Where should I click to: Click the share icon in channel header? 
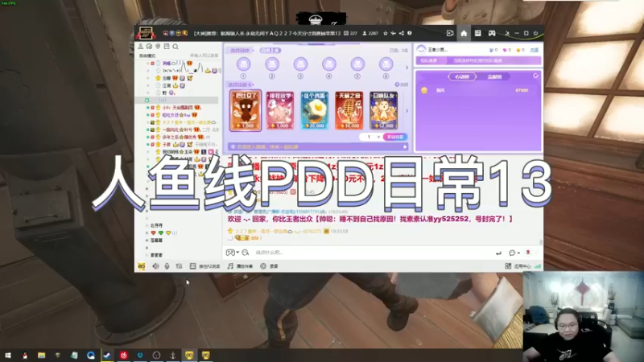[x=401, y=33]
